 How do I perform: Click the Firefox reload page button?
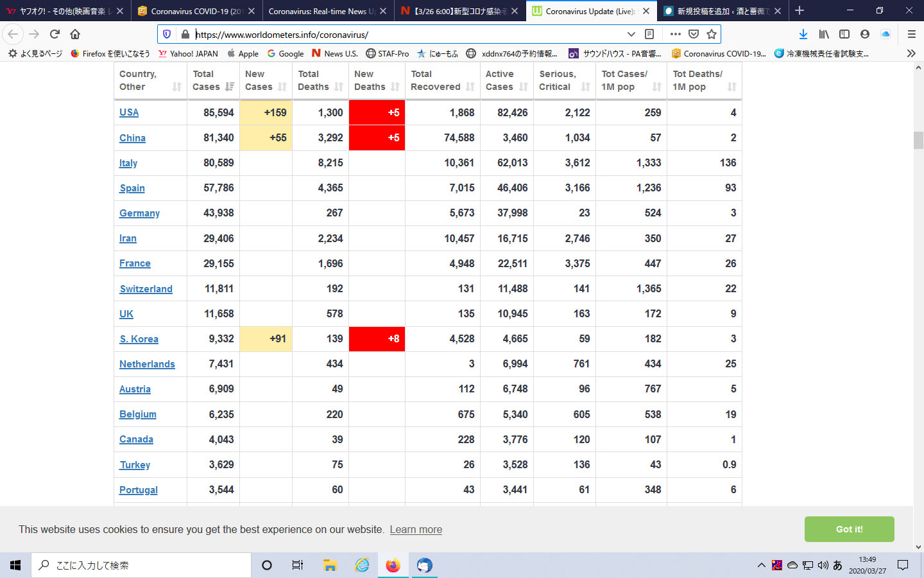(x=55, y=34)
